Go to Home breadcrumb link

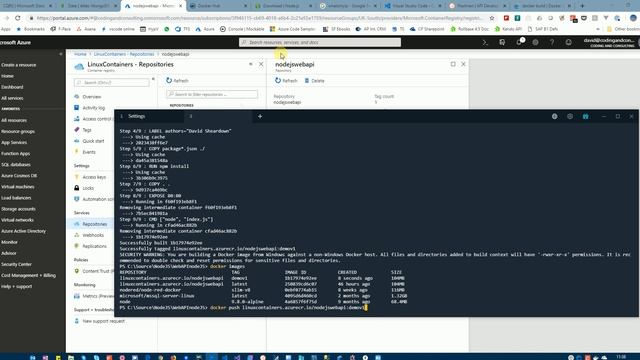click(80, 54)
